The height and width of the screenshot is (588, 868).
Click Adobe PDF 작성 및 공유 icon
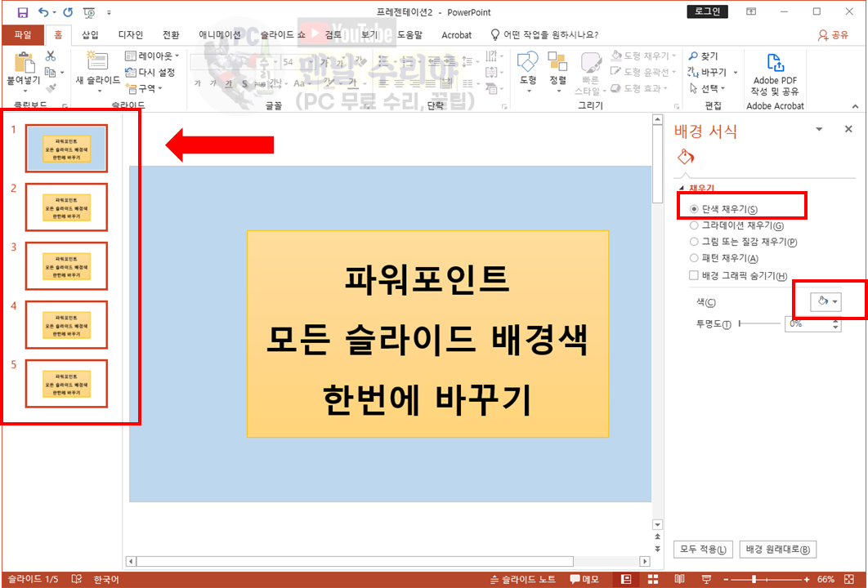[775, 74]
